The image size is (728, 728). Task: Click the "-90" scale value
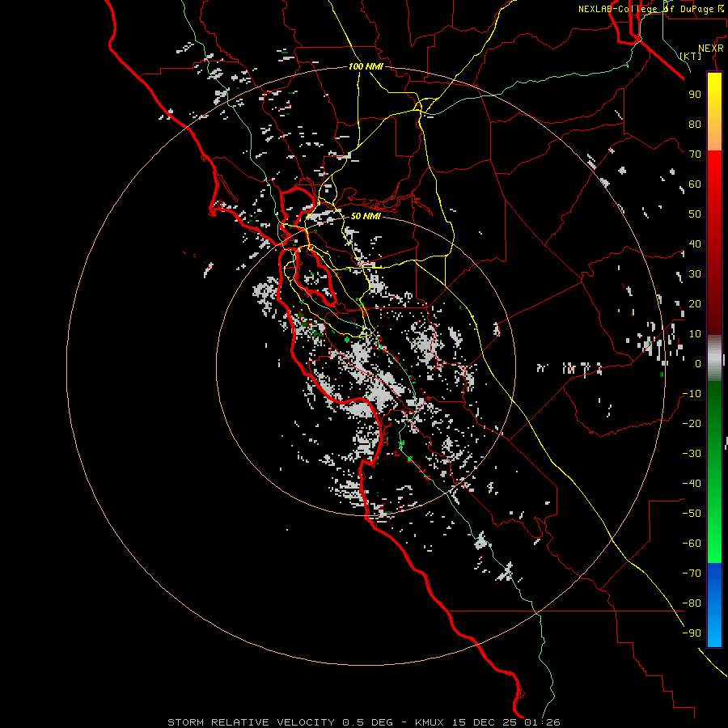click(x=692, y=633)
